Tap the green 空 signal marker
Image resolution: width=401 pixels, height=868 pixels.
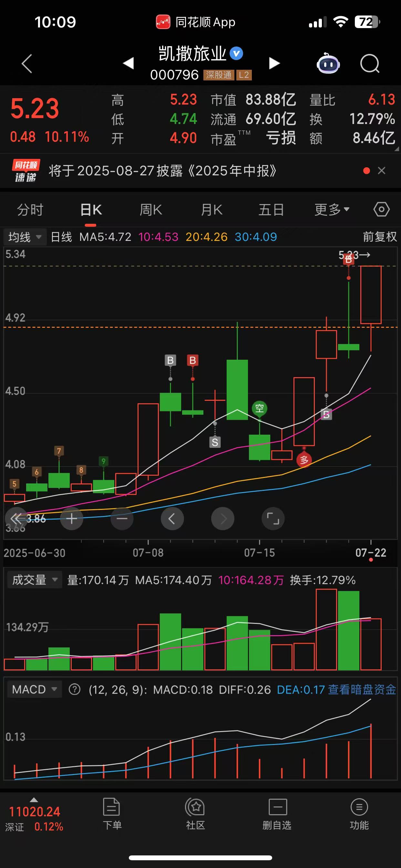260,409
